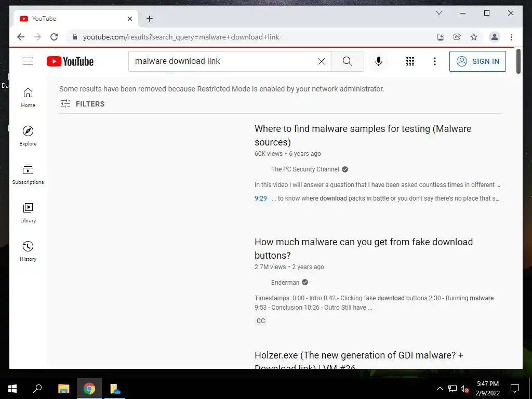Viewport: 532px width, 399px height.
Task: Open "How much malware can you get" video
Action: (363, 248)
